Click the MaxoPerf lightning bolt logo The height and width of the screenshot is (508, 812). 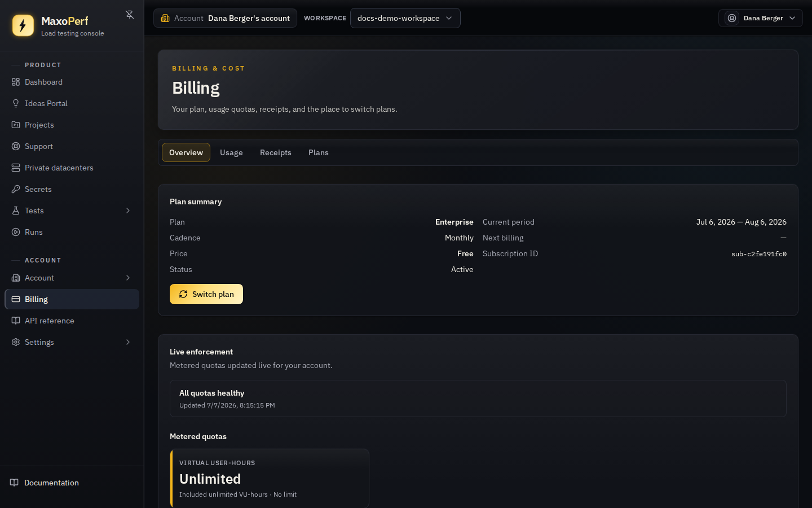23,25
